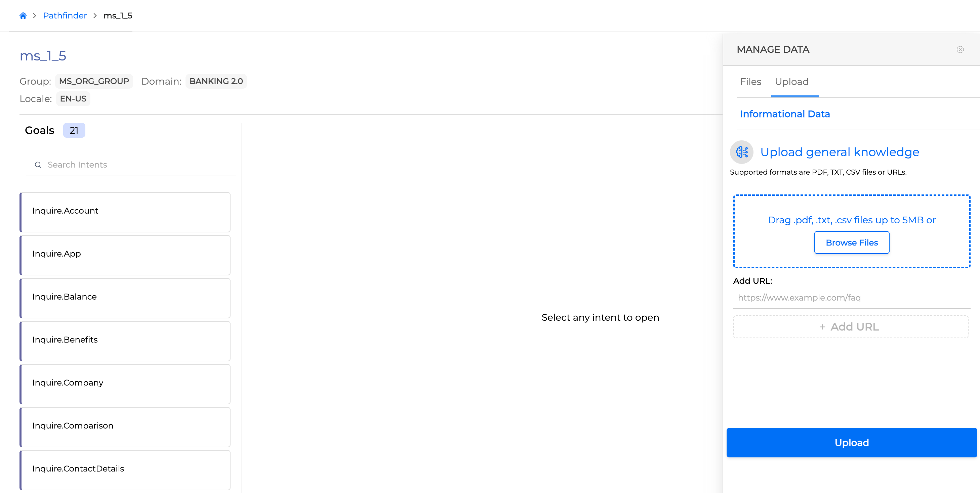
Task: Click the home icon in breadcrumb
Action: pyautogui.click(x=23, y=15)
